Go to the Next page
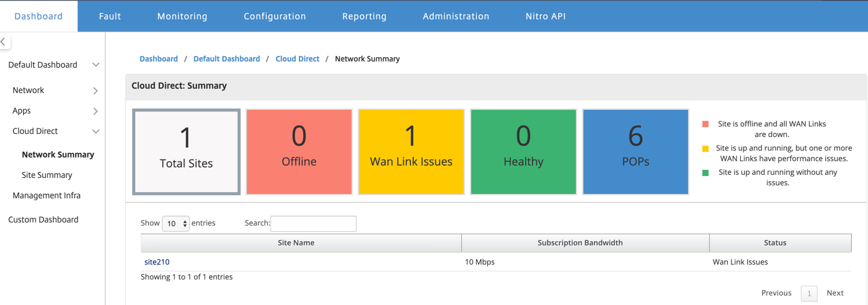The width and height of the screenshot is (868, 305). coord(835,293)
